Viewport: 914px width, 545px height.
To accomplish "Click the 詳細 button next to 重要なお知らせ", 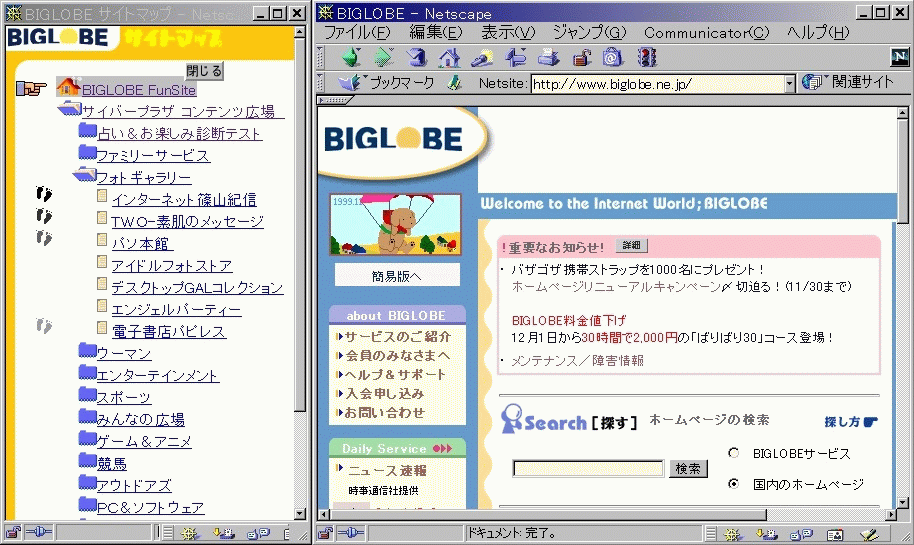I will [631, 245].
